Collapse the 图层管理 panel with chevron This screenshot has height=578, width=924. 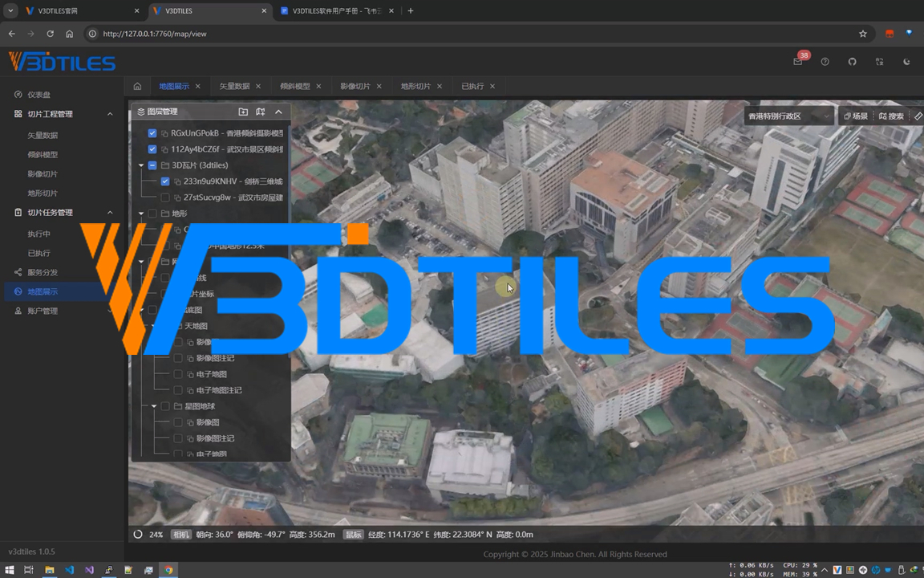click(x=278, y=112)
